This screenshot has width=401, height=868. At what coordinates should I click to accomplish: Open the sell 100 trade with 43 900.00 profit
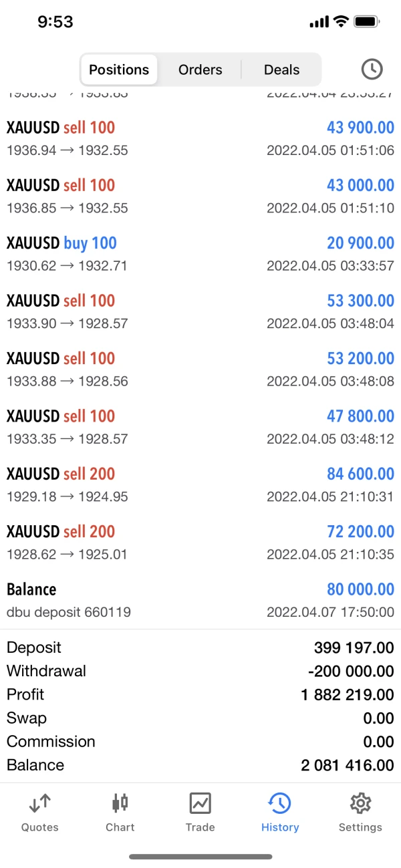coord(200,138)
